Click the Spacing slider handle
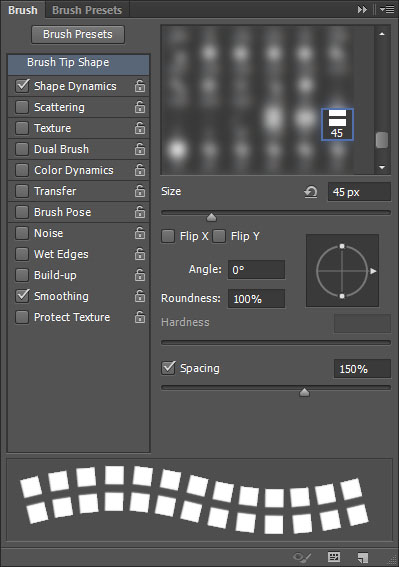The height and width of the screenshot is (567, 399). (305, 392)
